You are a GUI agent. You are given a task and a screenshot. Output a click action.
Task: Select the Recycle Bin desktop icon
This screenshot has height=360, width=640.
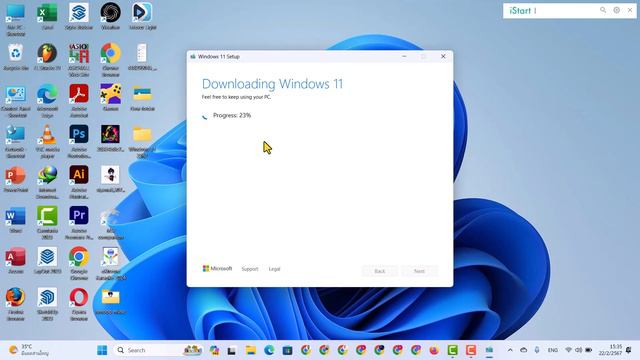click(x=16, y=57)
